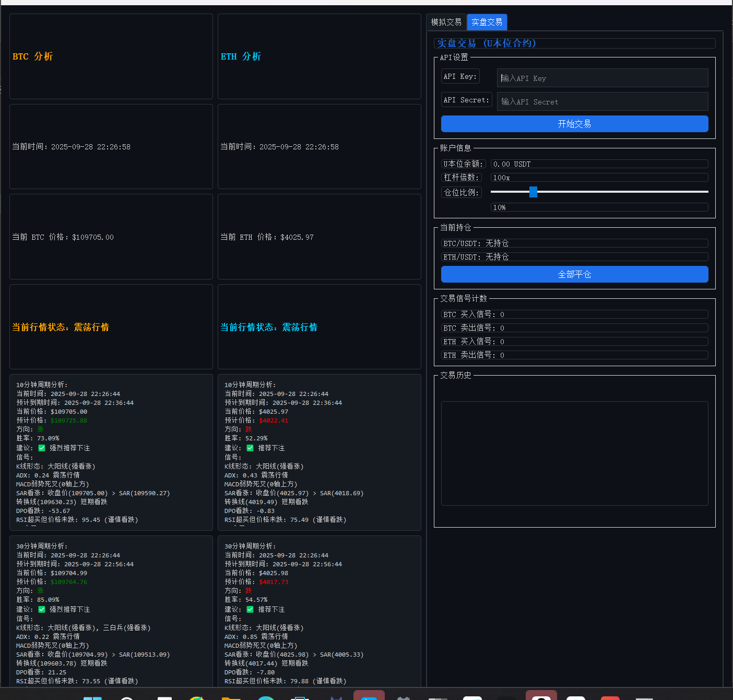The width and height of the screenshot is (733, 700).
Task: Click the 0.00 USDT balance field
Action: point(599,164)
